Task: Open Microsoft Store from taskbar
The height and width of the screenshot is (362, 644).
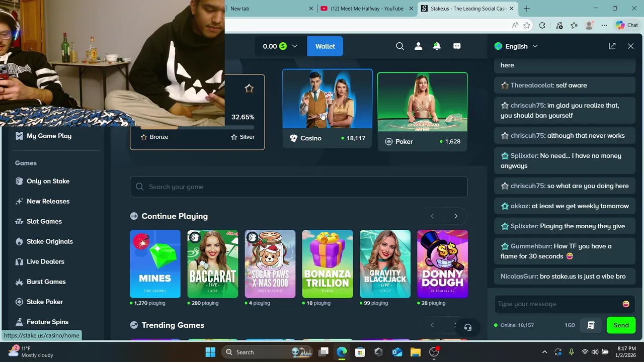Action: pyautogui.click(x=360, y=352)
